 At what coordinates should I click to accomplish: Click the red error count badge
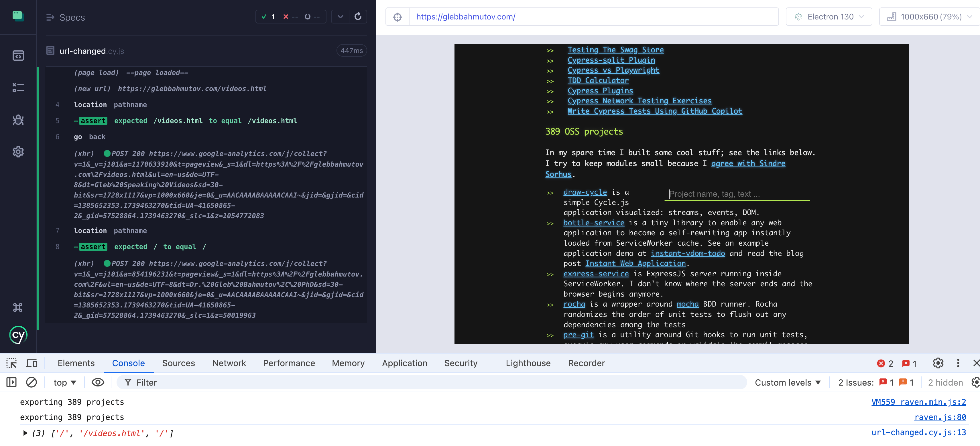[885, 364]
